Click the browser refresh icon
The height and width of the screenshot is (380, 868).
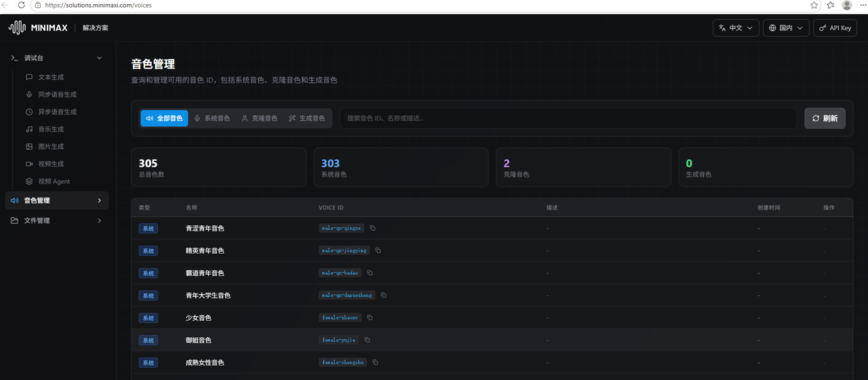(22, 5)
